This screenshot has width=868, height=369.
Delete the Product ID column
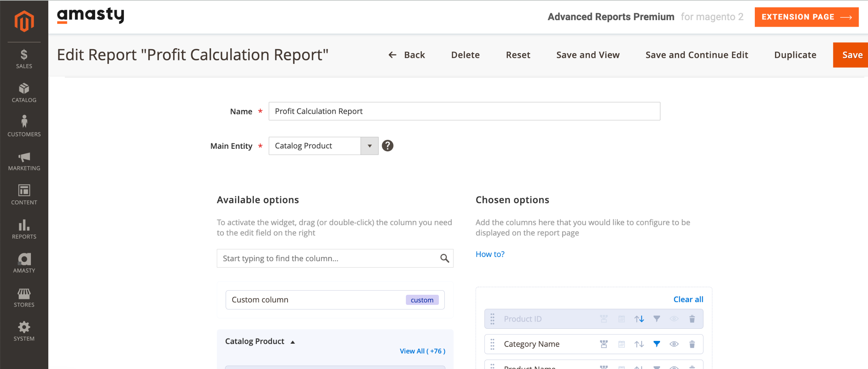point(692,318)
